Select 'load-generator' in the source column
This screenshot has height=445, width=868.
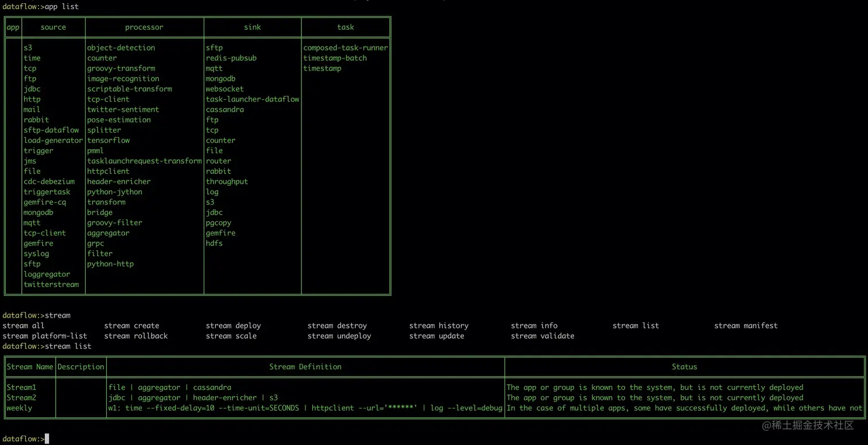[53, 141]
